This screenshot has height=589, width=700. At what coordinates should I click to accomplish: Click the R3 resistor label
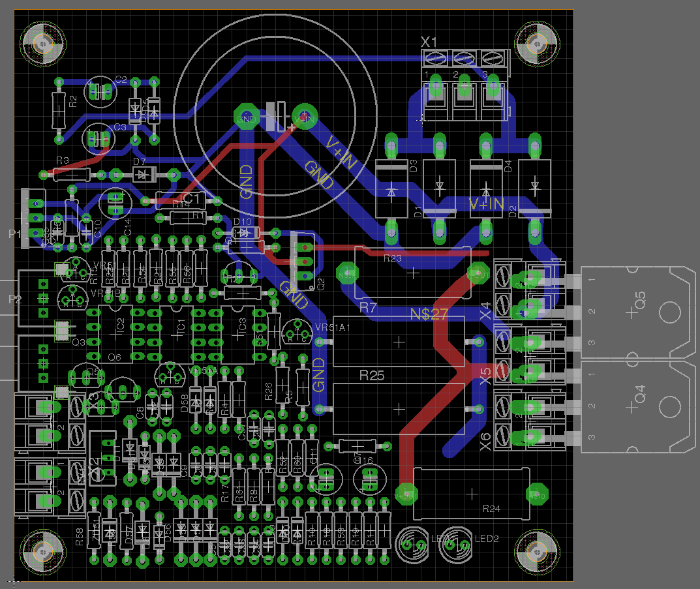[63, 160]
